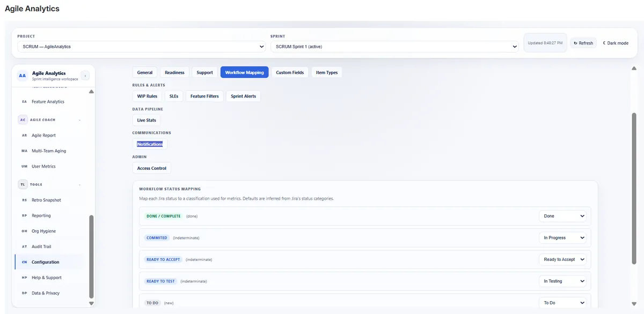Screen dimensions: 644x314
Task: Open Feature Analytics in sidebar
Action: pos(48,102)
